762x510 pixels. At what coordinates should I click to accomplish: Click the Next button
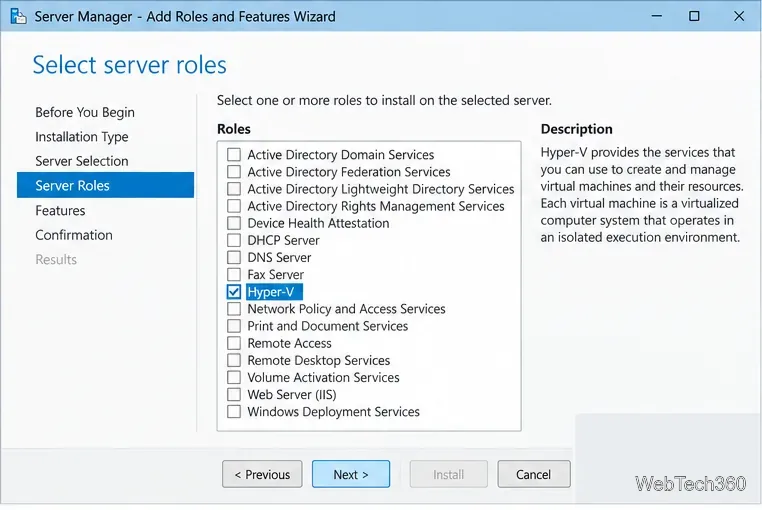pyautogui.click(x=351, y=474)
